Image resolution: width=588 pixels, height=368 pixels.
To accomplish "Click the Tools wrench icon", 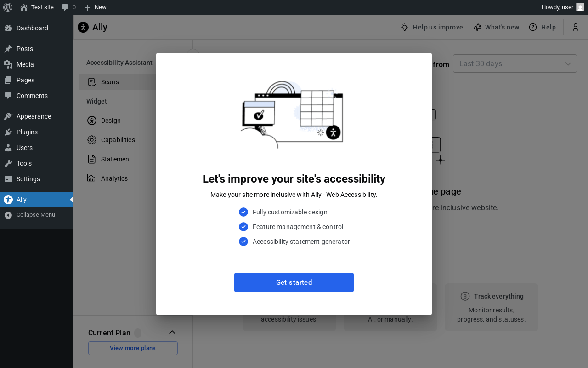I will coord(8,163).
